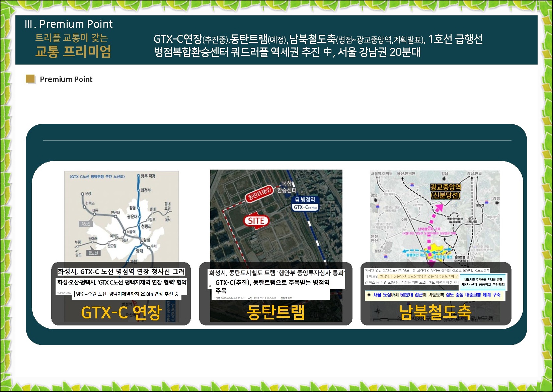Image resolution: width=553 pixels, height=392 pixels.
Task: Click the '제3차 신규 공공택지 추진계획' box
Action: coord(483,282)
